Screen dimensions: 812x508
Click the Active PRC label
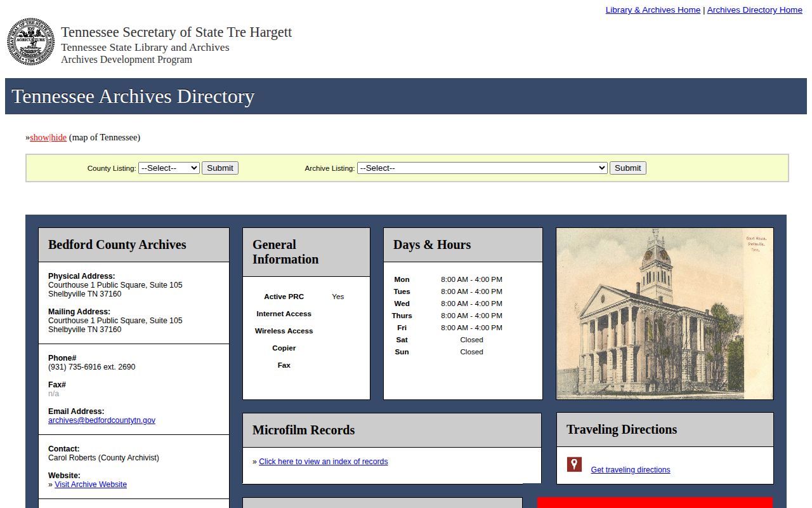click(x=284, y=297)
